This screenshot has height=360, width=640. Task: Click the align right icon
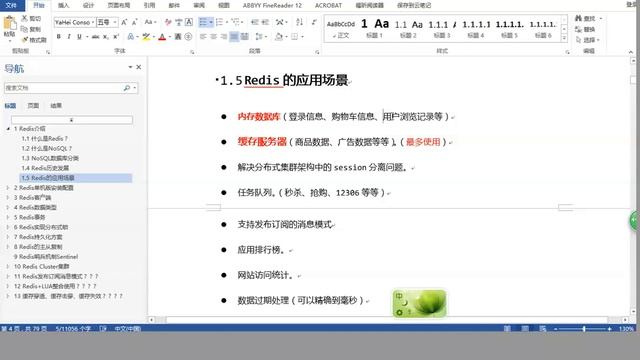[x=224, y=37]
